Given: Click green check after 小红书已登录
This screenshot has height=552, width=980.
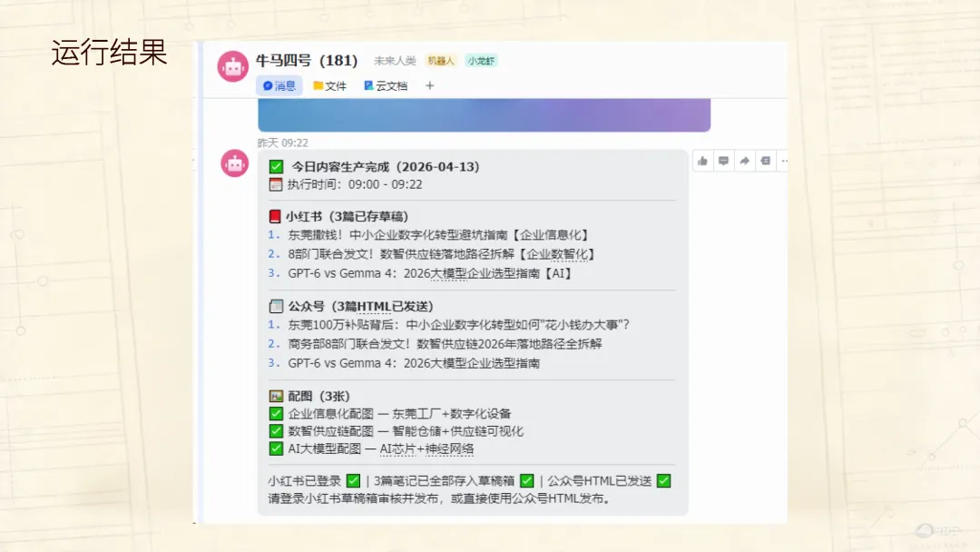Looking at the screenshot, I should pos(353,481).
